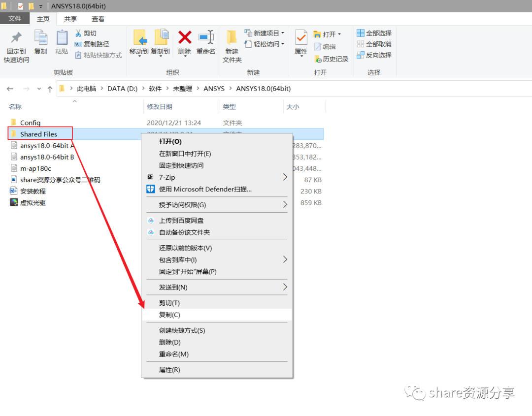Expand the 授予访问权限(G) submenu
This screenshot has height=416, width=532.
click(285, 204)
